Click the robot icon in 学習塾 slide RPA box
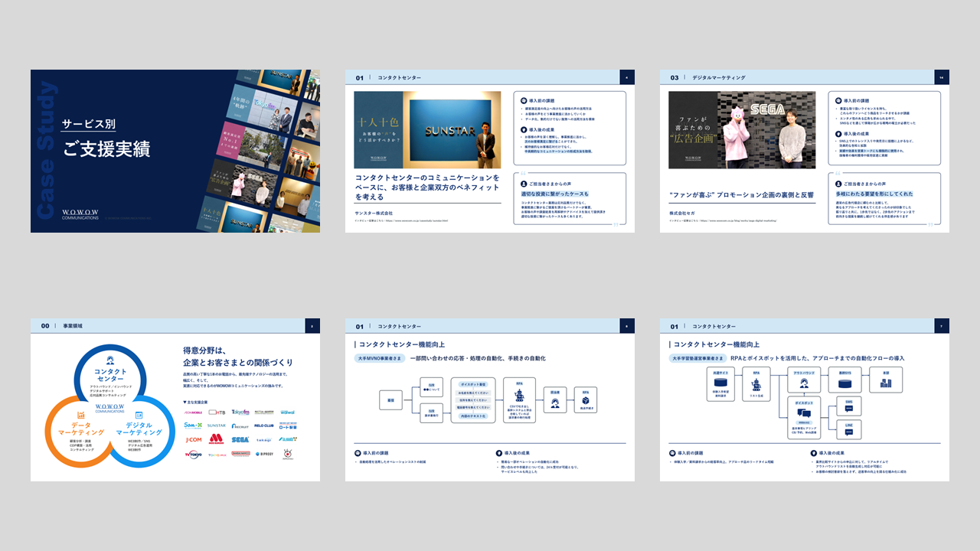This screenshot has height=551, width=980. [x=756, y=385]
